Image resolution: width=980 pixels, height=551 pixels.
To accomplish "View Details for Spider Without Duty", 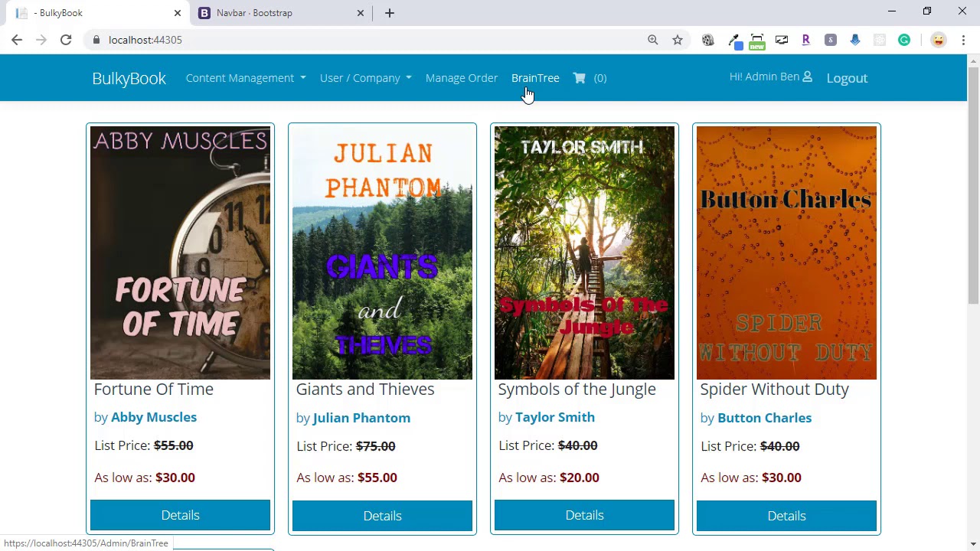I will click(786, 516).
